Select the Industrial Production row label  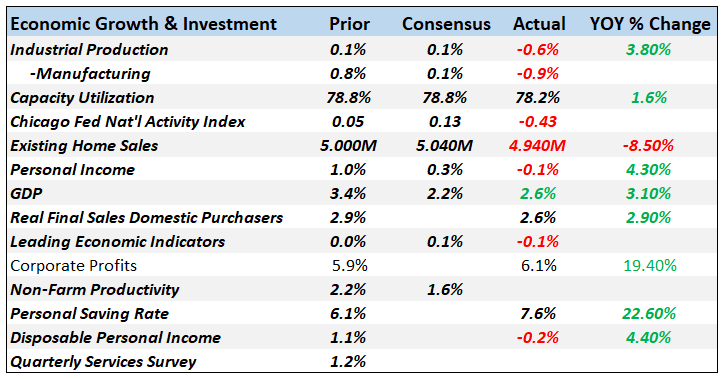coord(89,50)
